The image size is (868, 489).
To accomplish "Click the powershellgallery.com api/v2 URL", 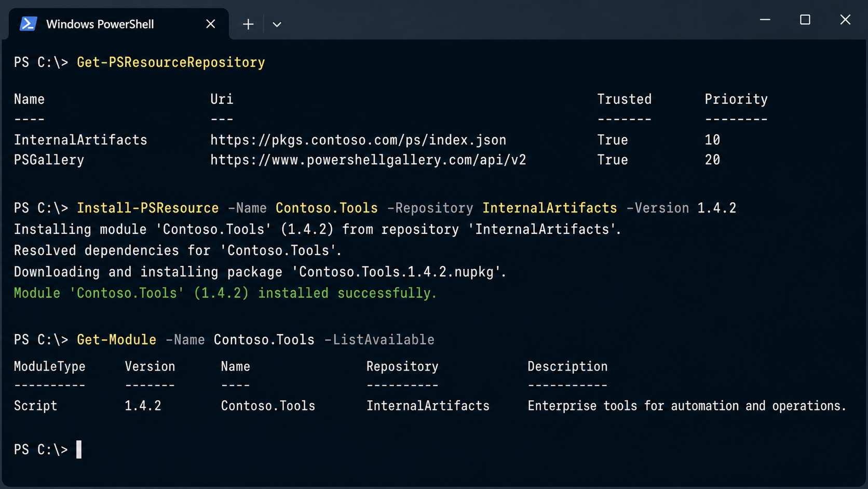I will (368, 160).
